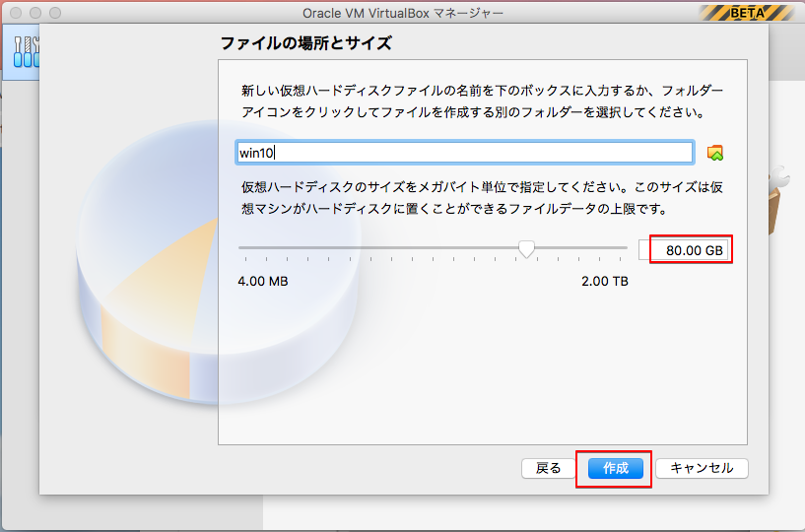This screenshot has height=532, width=805.
Task: Click the Tools icon in VirtualBox Manager
Action: [26, 52]
